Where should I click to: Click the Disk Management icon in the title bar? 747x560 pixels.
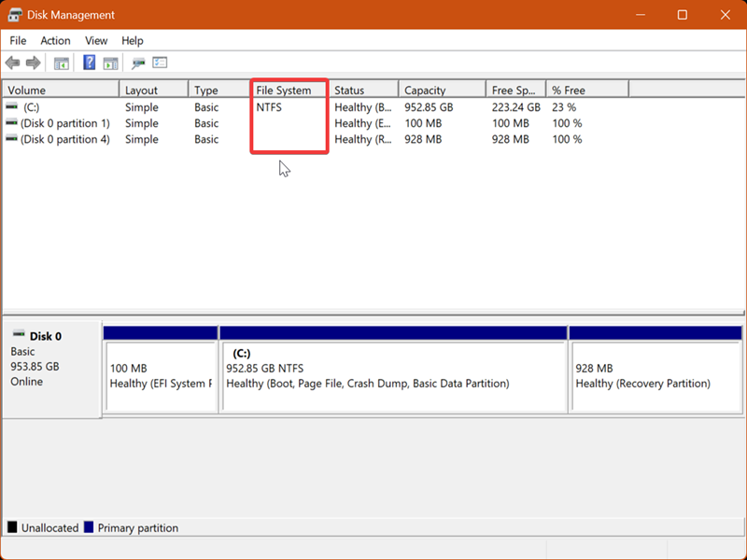15,14
